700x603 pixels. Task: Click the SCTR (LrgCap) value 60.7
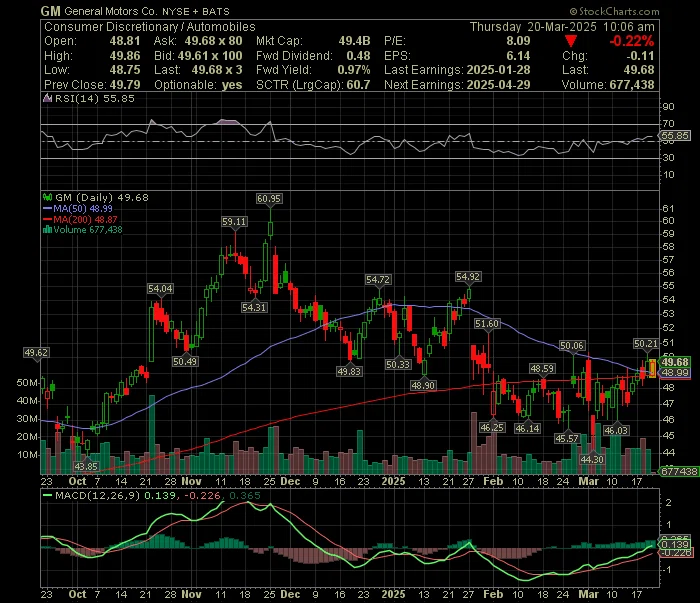point(358,85)
